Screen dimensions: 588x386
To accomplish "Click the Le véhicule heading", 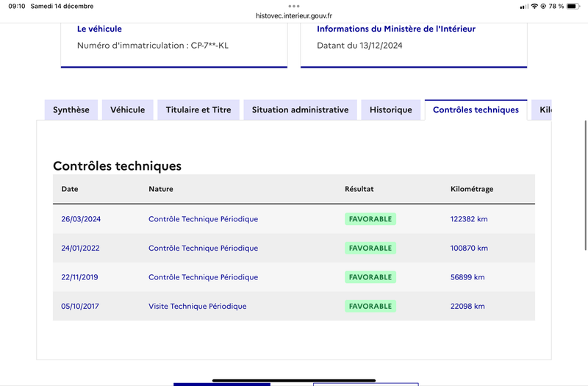I will 99,29.
